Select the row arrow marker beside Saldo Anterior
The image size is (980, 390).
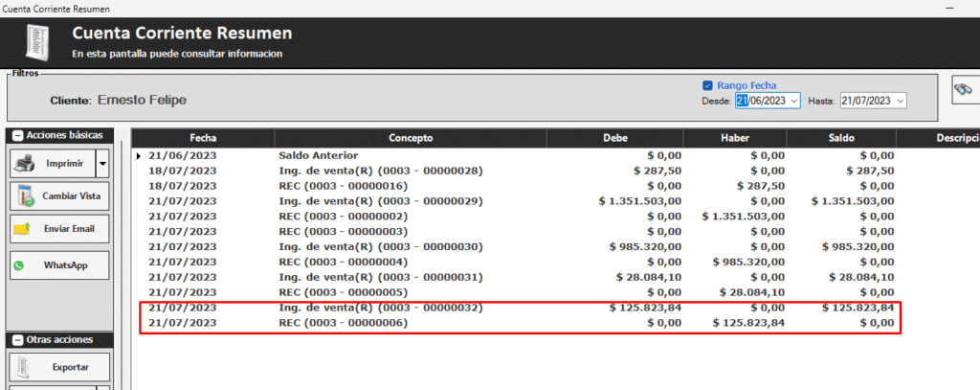(138, 155)
